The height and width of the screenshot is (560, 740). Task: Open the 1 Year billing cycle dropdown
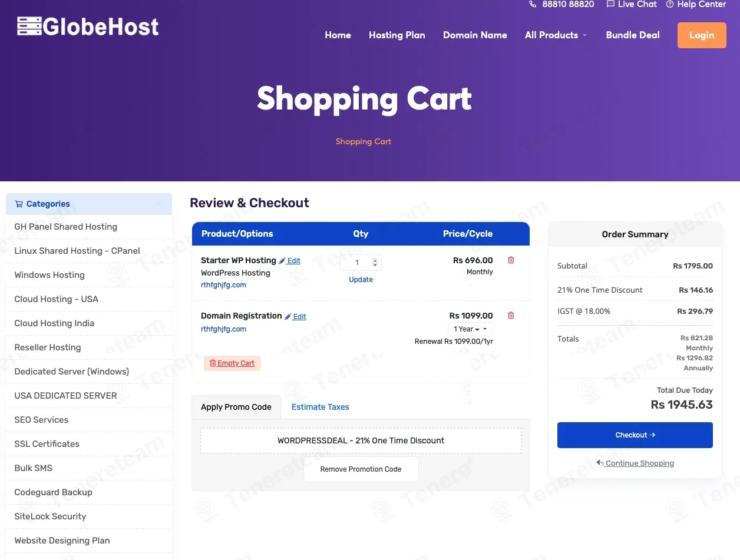470,329
